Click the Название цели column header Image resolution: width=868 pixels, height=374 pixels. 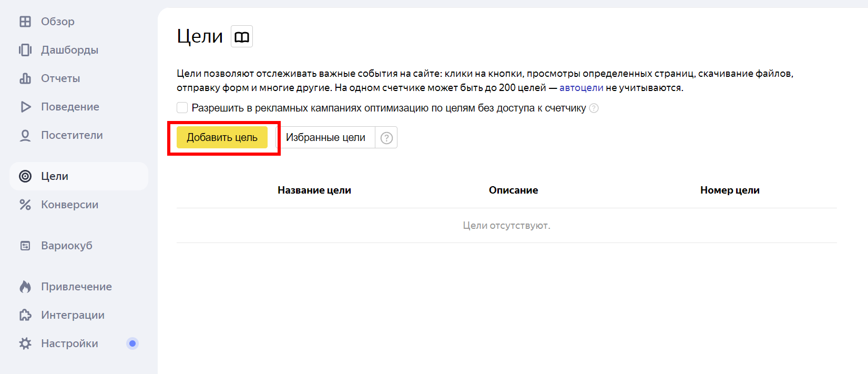point(314,190)
